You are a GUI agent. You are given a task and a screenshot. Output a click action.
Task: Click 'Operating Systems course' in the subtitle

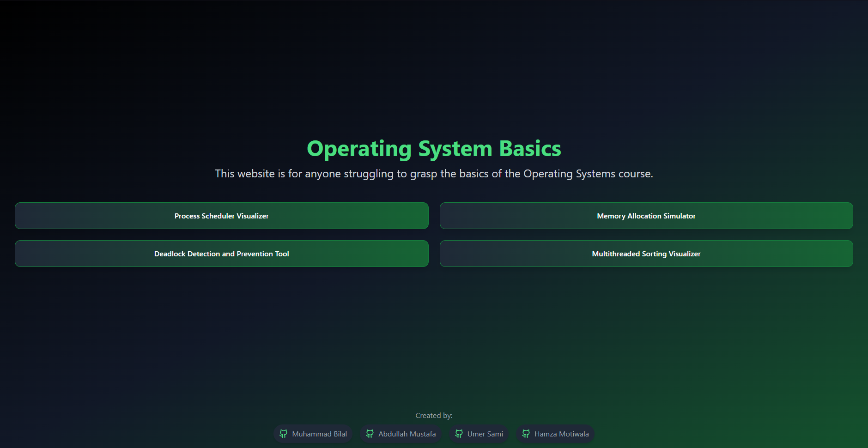point(588,174)
